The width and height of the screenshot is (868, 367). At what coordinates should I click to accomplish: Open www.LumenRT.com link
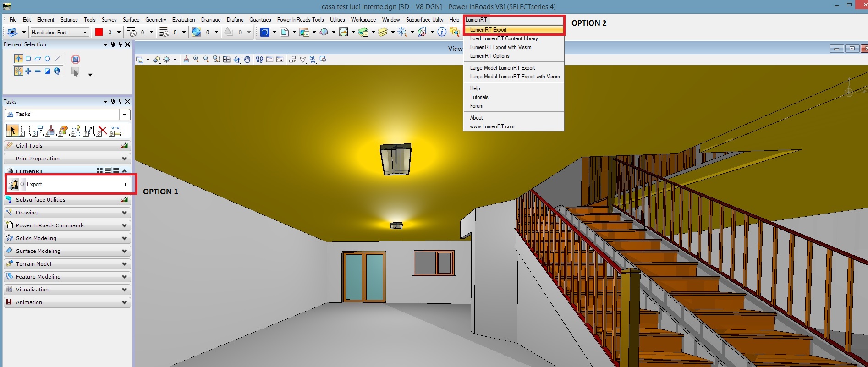tap(513, 126)
